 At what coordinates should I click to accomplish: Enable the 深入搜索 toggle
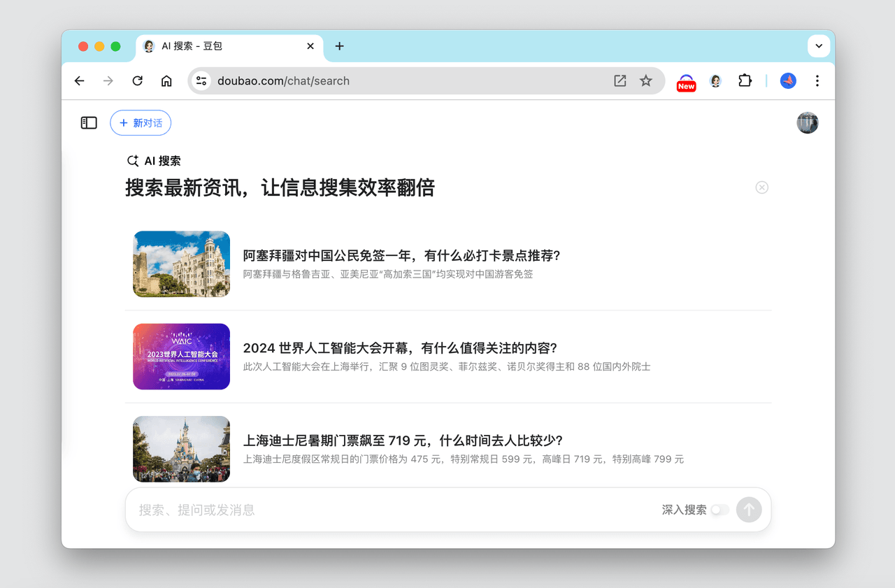pyautogui.click(x=719, y=510)
